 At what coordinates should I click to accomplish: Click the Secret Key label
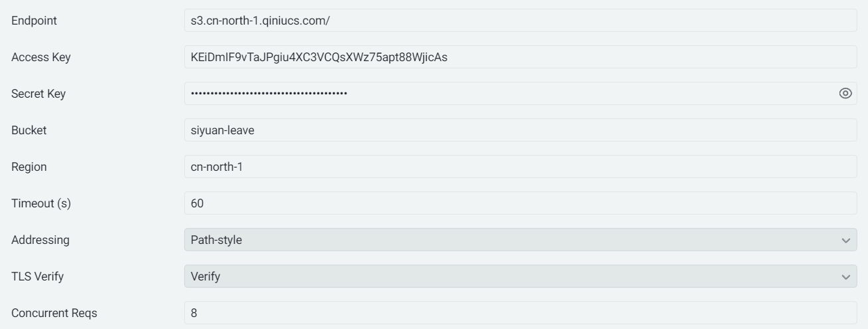pos(39,94)
